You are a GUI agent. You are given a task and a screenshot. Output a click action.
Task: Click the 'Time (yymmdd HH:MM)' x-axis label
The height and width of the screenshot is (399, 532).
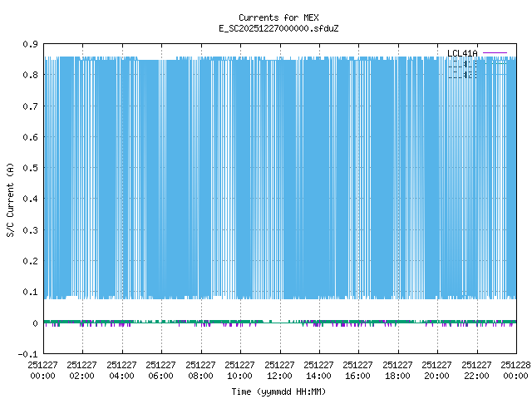tap(278, 391)
